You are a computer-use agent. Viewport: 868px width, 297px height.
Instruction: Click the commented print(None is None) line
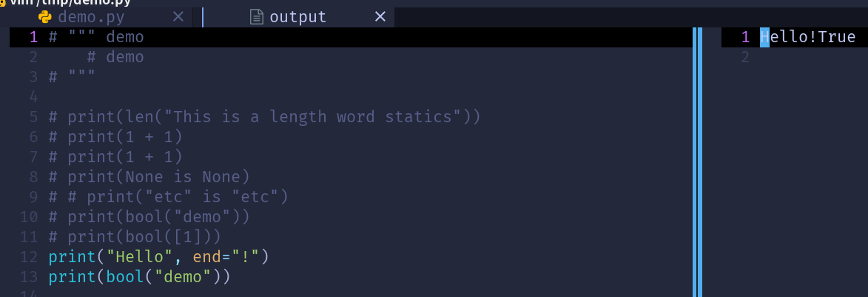pyautogui.click(x=149, y=177)
